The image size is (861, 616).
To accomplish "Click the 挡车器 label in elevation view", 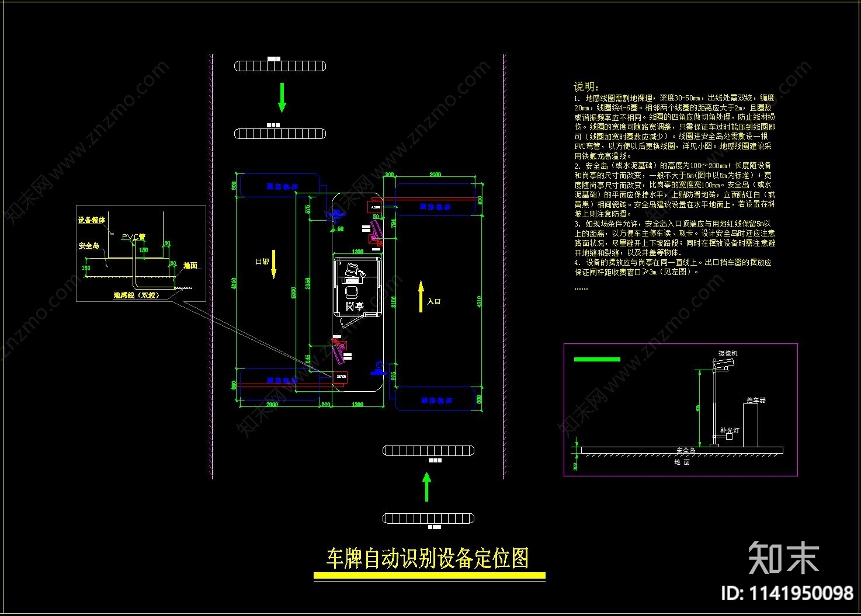I will tap(756, 400).
